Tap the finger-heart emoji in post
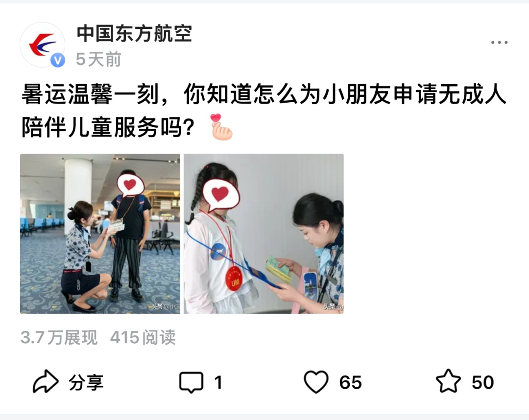Image resolution: width=529 pixels, height=420 pixels. [221, 127]
